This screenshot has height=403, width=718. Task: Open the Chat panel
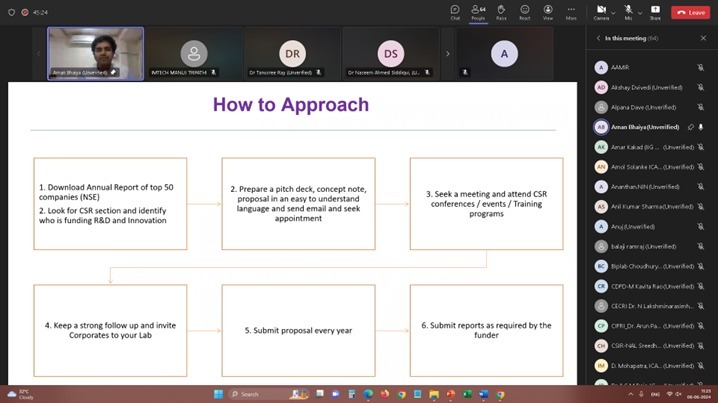coord(455,11)
